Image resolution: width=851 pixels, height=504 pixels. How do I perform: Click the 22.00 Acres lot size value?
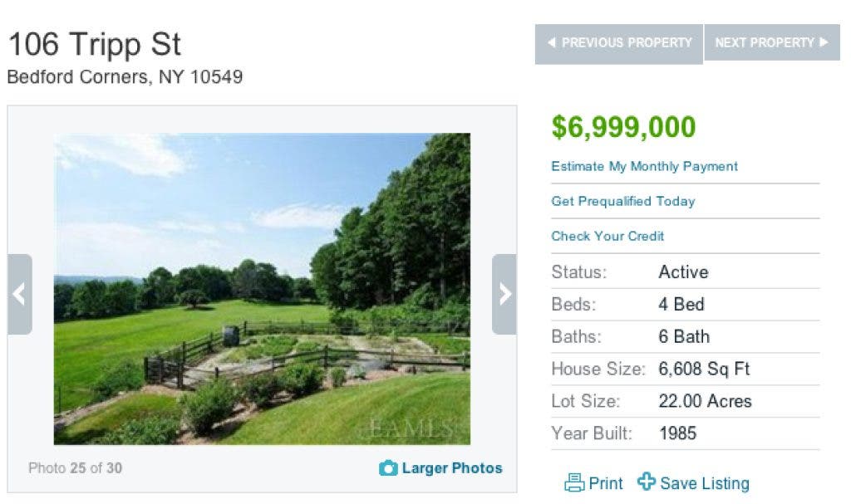705,401
